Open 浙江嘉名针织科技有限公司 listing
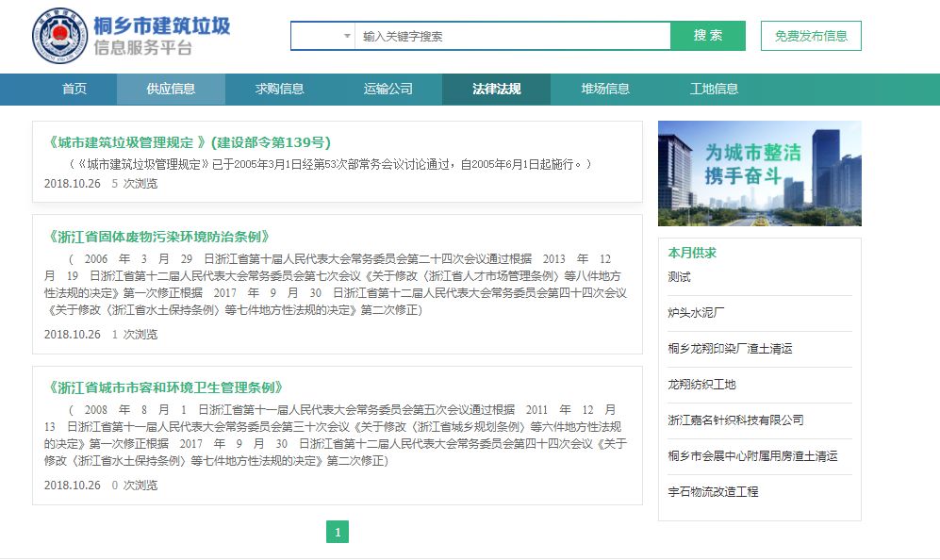Screen dimensions: 940x560 point(736,420)
